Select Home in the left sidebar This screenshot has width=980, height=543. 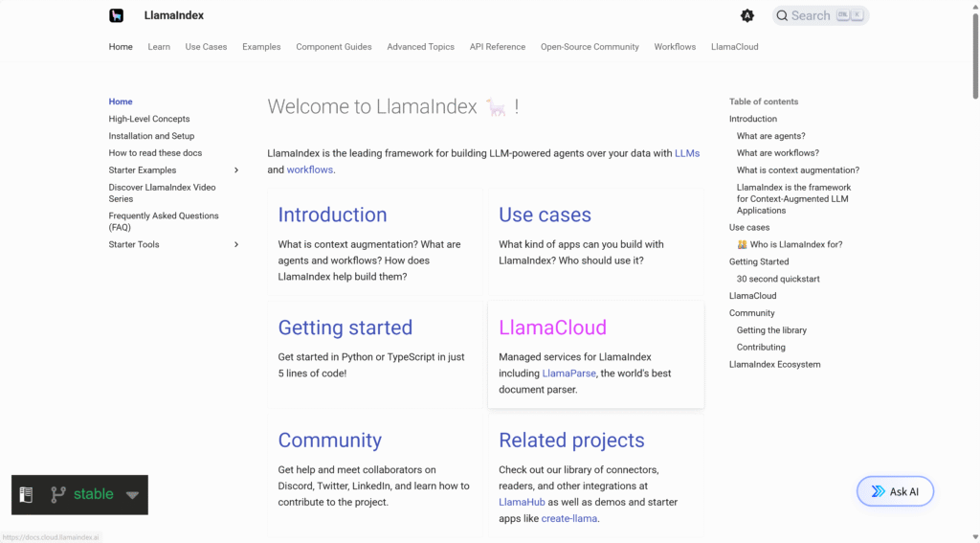[x=121, y=102]
